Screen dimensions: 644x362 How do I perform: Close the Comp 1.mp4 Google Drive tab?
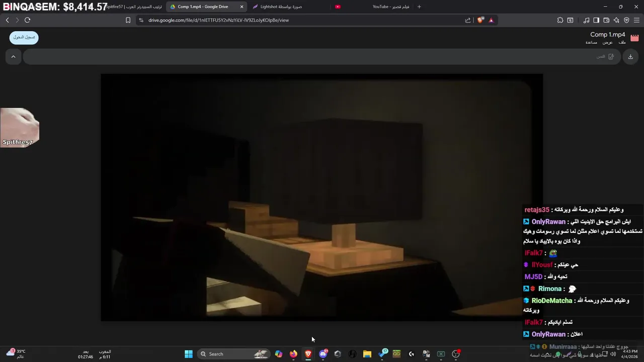tap(242, 7)
